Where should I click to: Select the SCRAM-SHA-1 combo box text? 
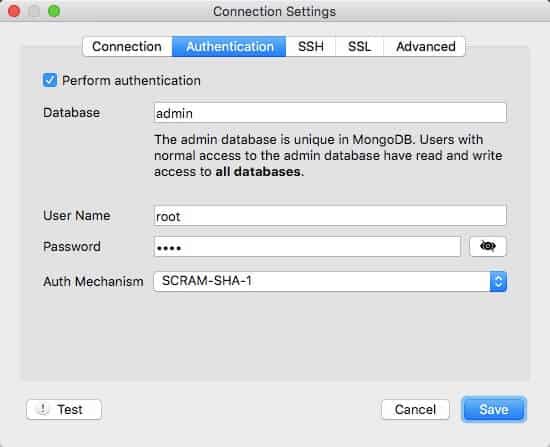click(207, 281)
